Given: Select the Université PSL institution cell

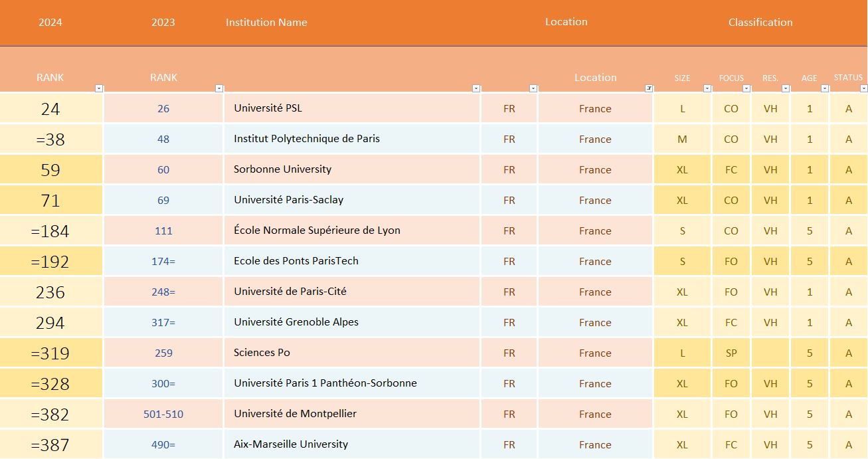Looking at the screenshot, I should pyautogui.click(x=351, y=108).
